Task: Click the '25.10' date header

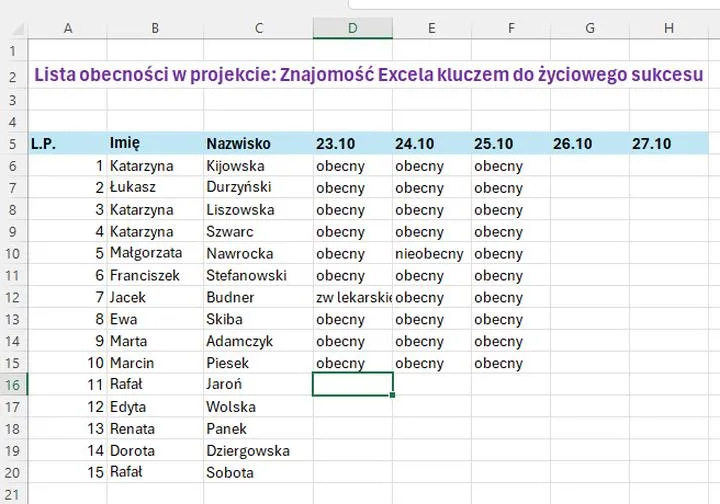Action: (x=511, y=144)
